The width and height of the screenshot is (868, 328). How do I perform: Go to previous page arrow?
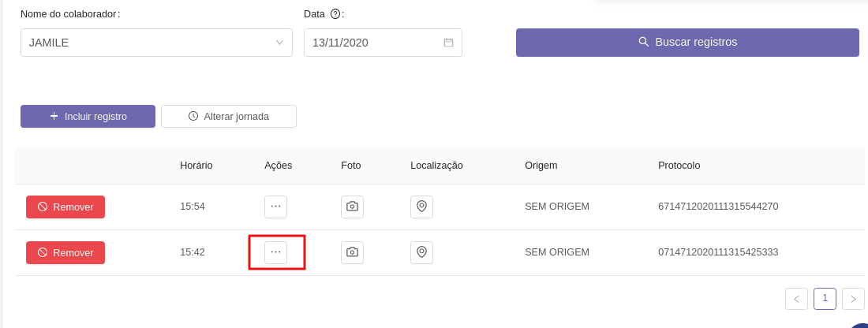coord(796,299)
